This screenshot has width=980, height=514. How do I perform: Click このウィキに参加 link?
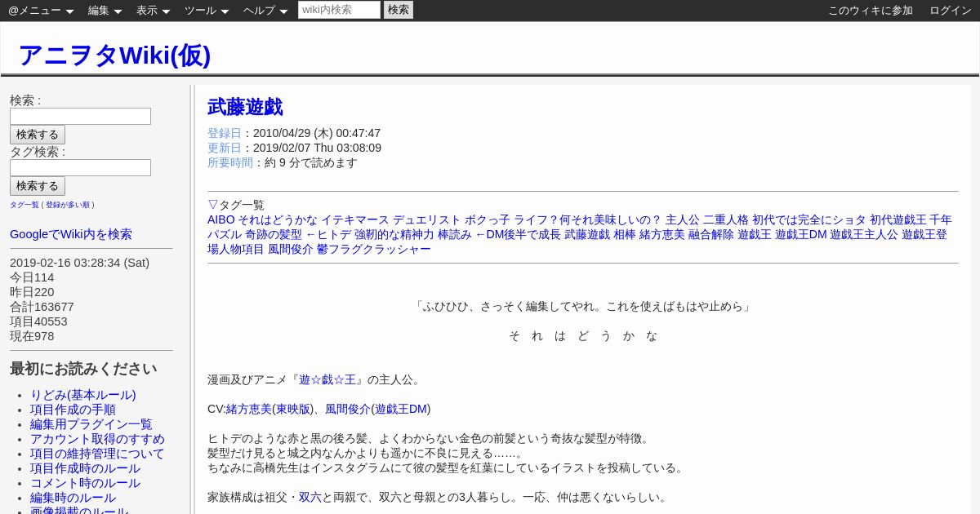pos(871,11)
